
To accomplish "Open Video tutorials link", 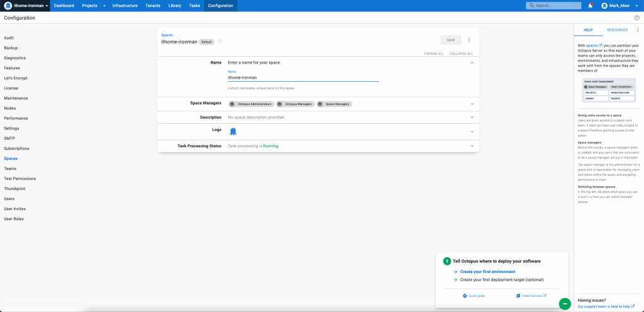I will pos(531,296).
